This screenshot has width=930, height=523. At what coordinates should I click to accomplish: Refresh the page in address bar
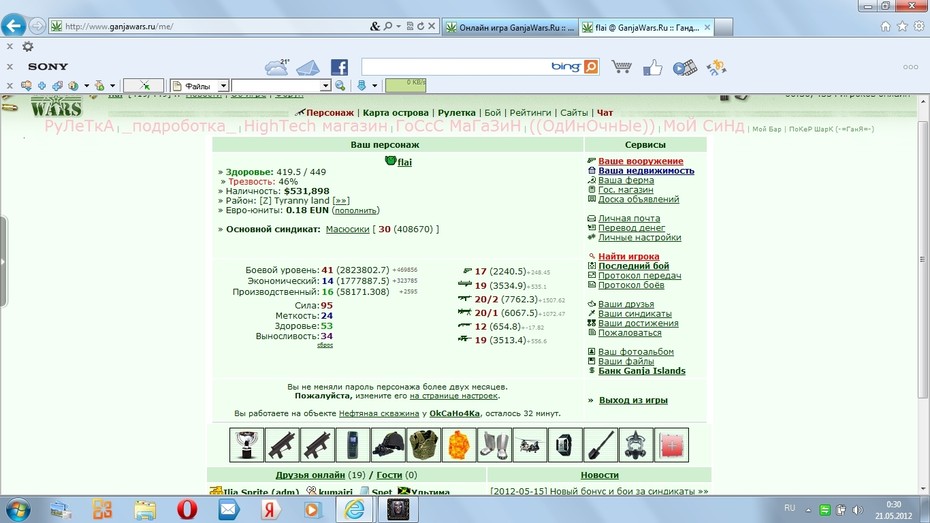tap(421, 26)
